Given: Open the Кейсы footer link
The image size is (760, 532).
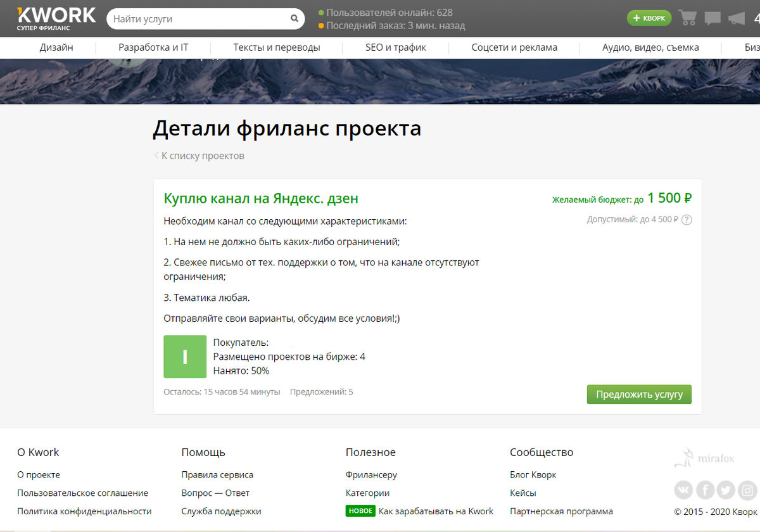Looking at the screenshot, I should coord(523,493).
